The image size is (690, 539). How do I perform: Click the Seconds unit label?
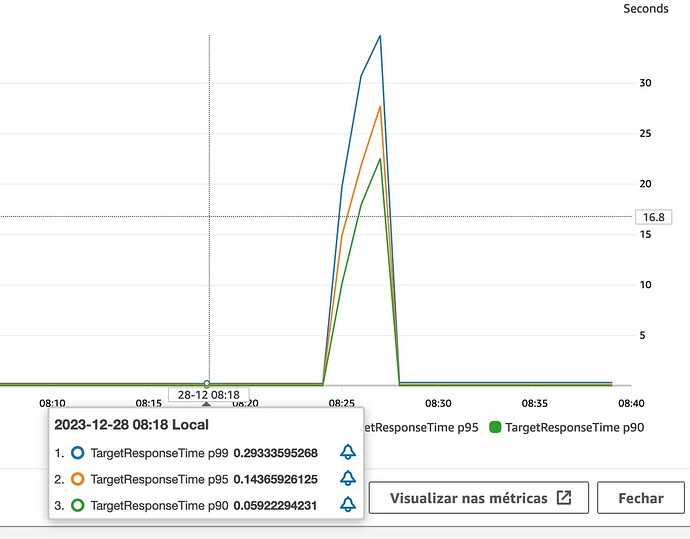tap(646, 9)
